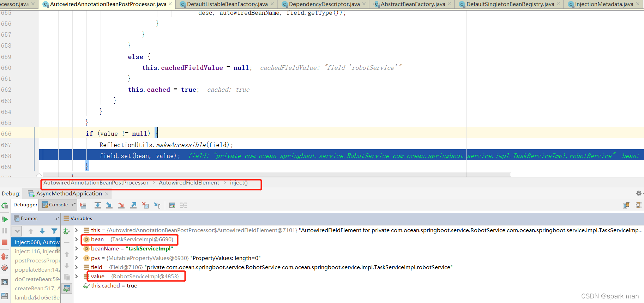Image resolution: width=644 pixels, height=303 pixels.
Task: Select frame 'doCreateBean:594...'
Action: [36, 279]
